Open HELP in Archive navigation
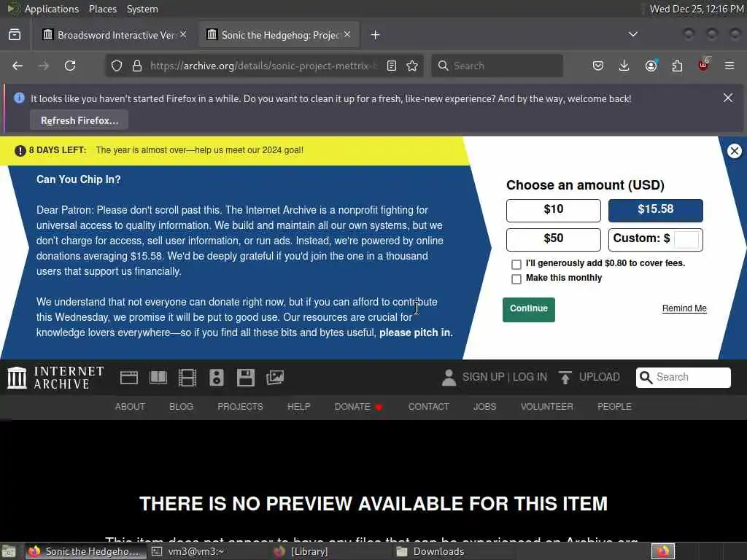Viewport: 747px width, 560px height. tap(298, 407)
